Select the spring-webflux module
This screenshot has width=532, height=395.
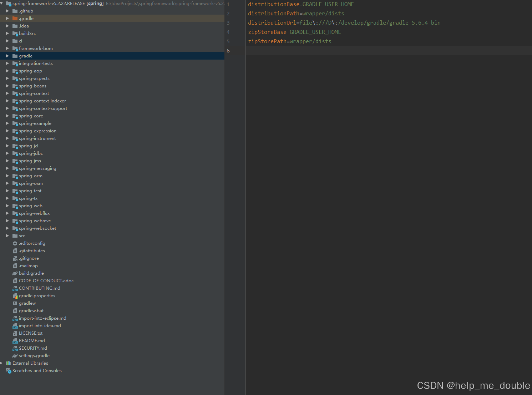(34, 213)
